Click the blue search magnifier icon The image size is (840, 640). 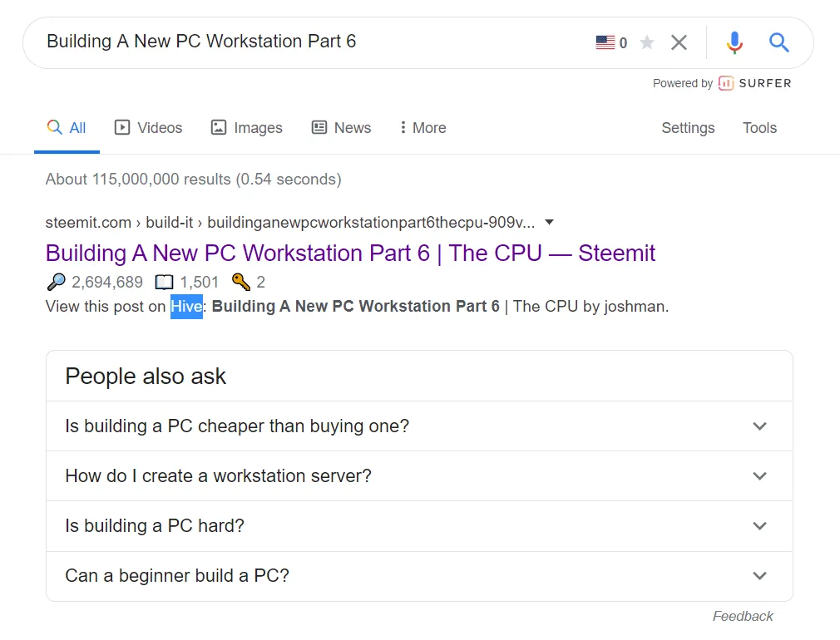click(x=779, y=42)
